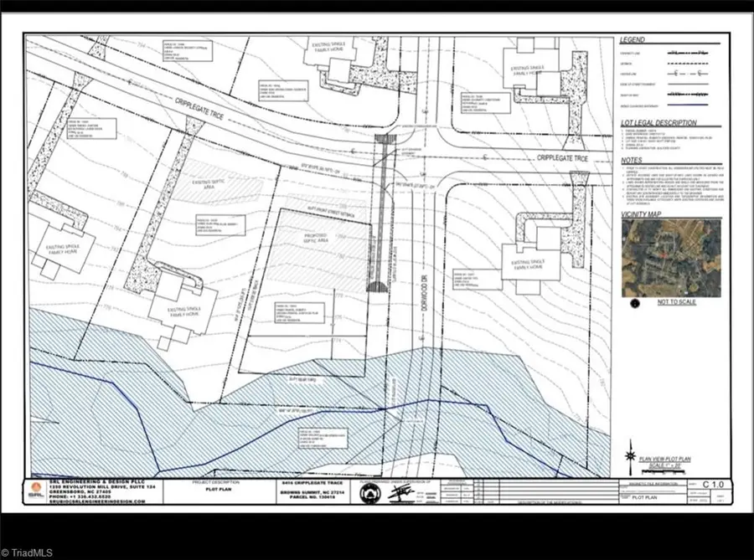
Task: Click the Proposed Septic Area label
Action: coord(316,237)
